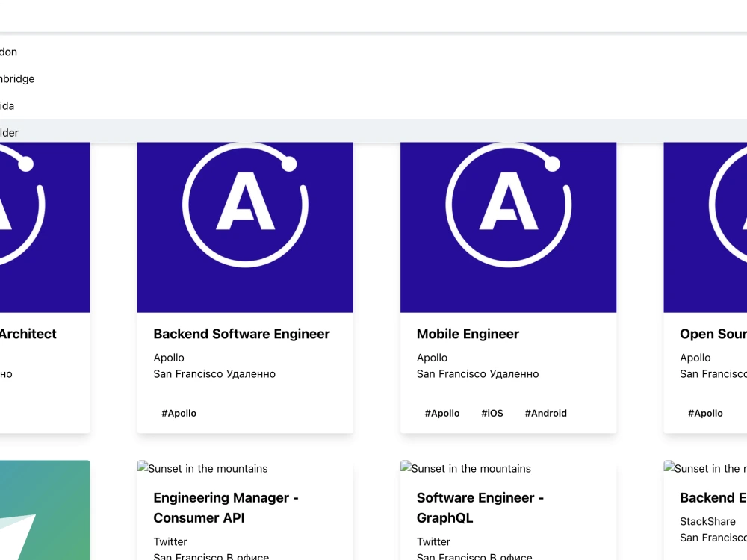747x560 pixels.
Task: Filter by the #Android tag
Action: [546, 414]
